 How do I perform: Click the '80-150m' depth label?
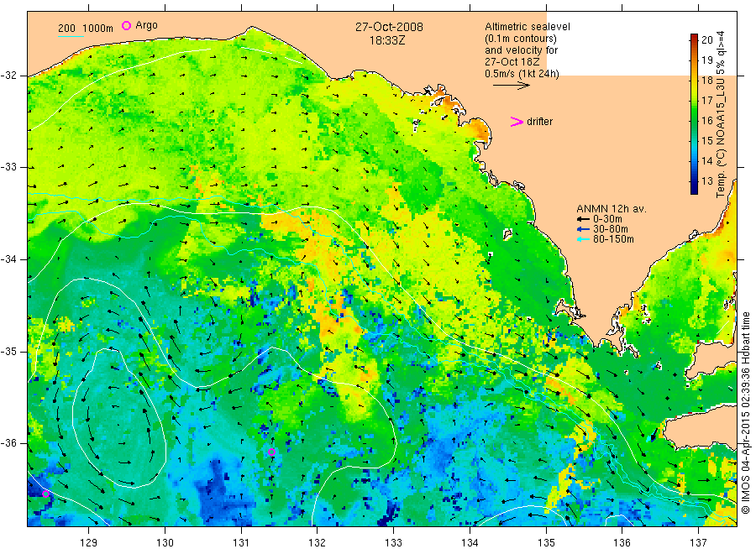[x=613, y=239]
